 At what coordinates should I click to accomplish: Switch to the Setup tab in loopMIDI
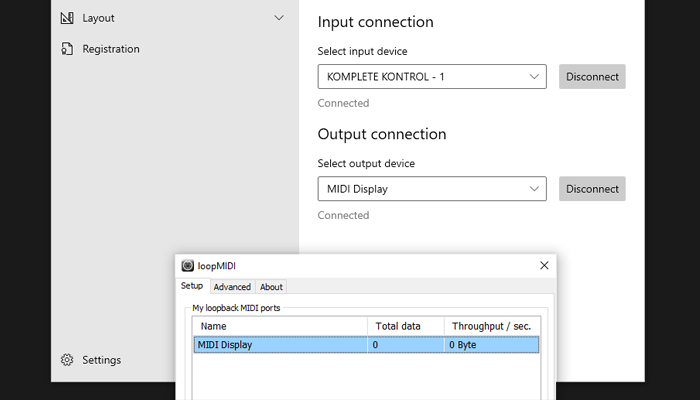(192, 286)
